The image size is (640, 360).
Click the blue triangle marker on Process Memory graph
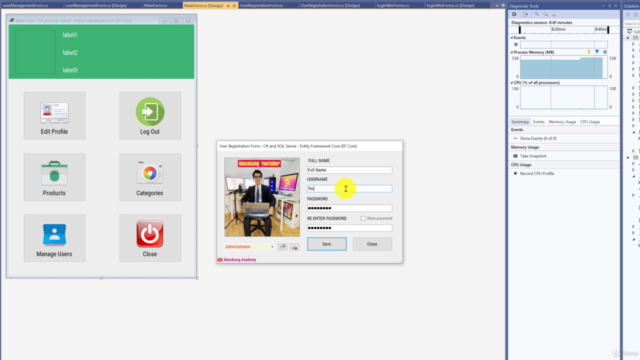597,52
